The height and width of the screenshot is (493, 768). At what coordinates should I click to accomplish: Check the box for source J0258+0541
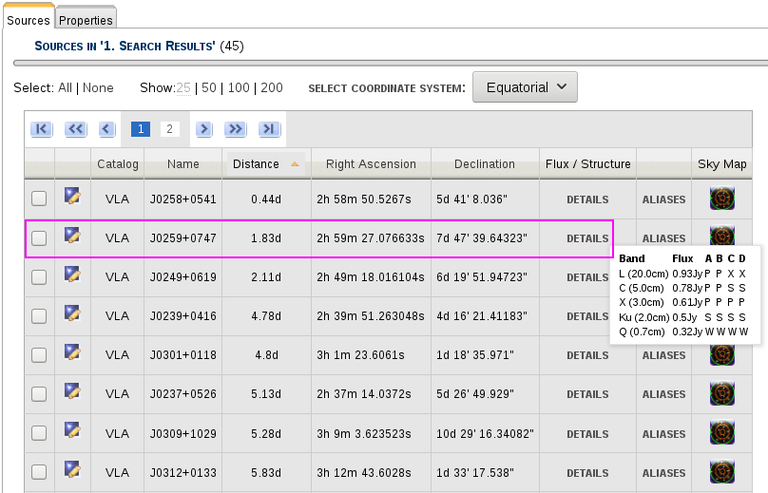(x=39, y=200)
